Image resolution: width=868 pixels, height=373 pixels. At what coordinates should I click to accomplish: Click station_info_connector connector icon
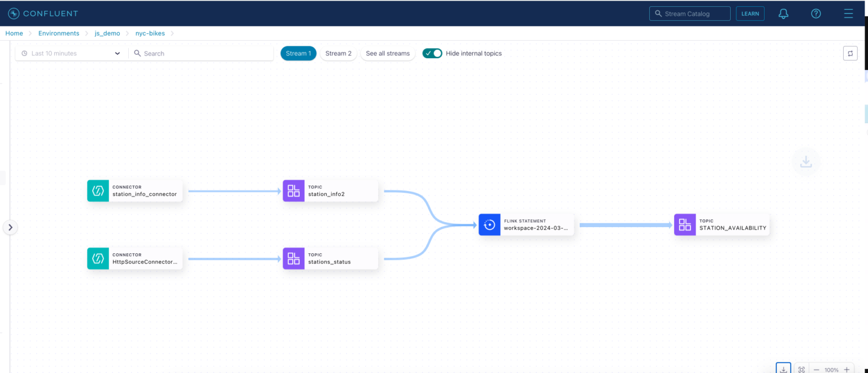click(x=98, y=191)
